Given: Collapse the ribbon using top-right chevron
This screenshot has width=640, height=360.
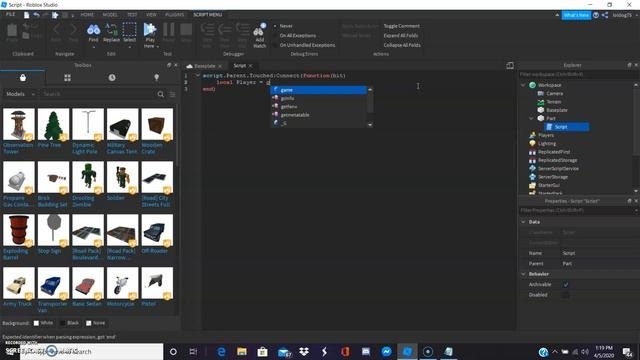Looking at the screenshot, I should point(557,15).
